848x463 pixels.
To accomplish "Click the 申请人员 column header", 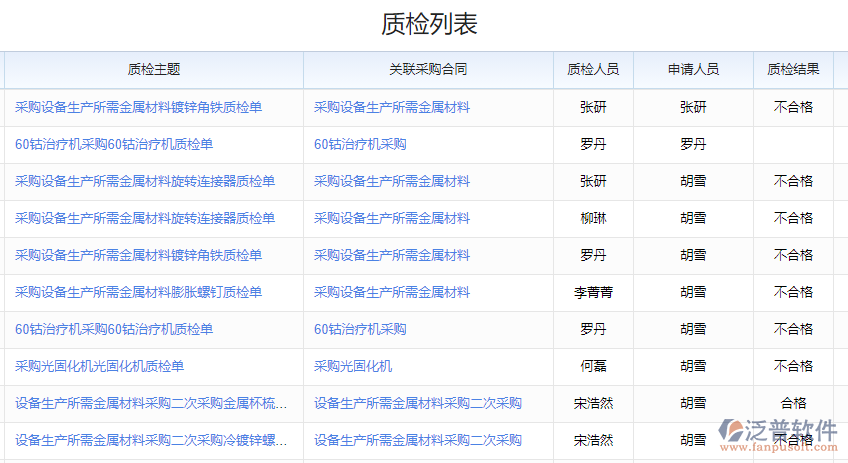I will (x=693, y=70).
